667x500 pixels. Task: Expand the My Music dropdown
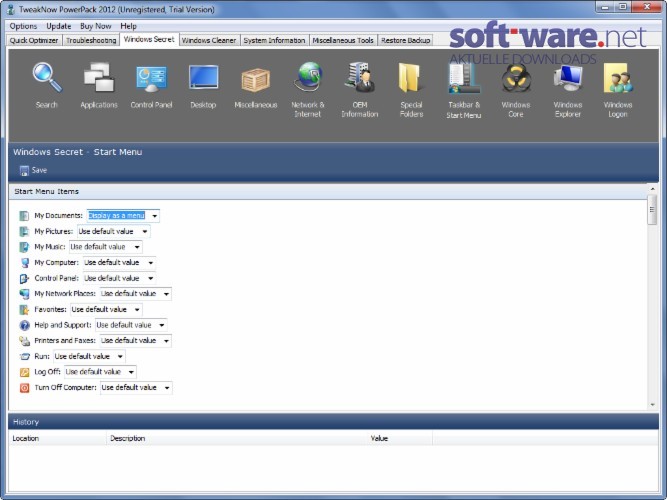pyautogui.click(x=137, y=247)
